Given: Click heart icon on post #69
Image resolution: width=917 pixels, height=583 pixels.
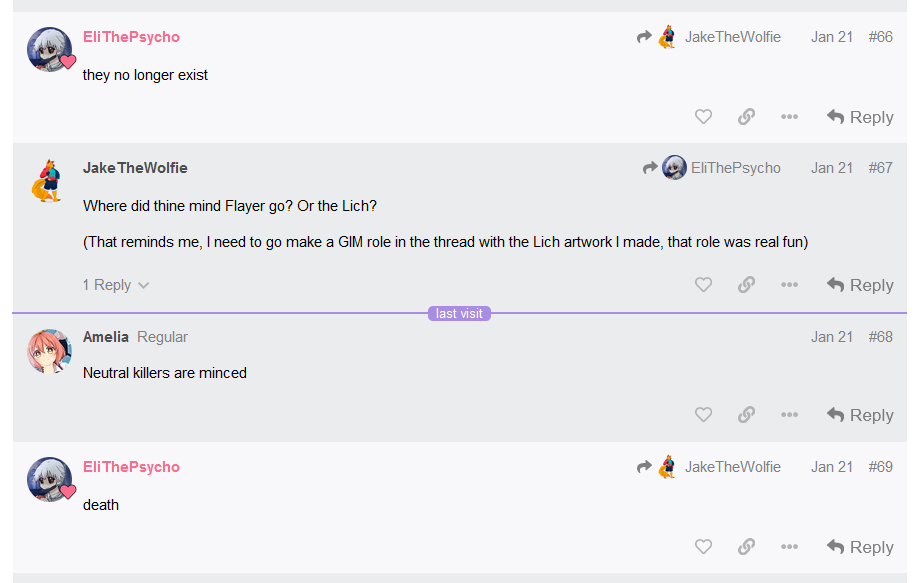Looking at the screenshot, I should tap(703, 547).
